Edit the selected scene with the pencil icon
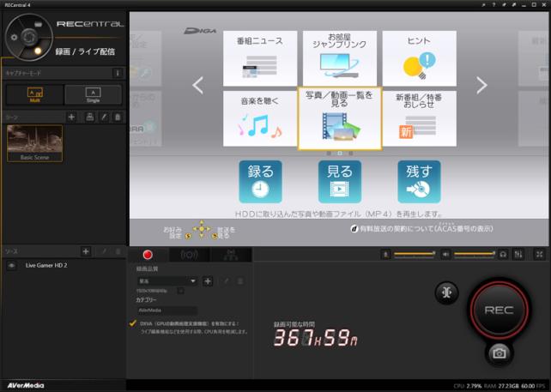This screenshot has width=551, height=392. [x=104, y=117]
